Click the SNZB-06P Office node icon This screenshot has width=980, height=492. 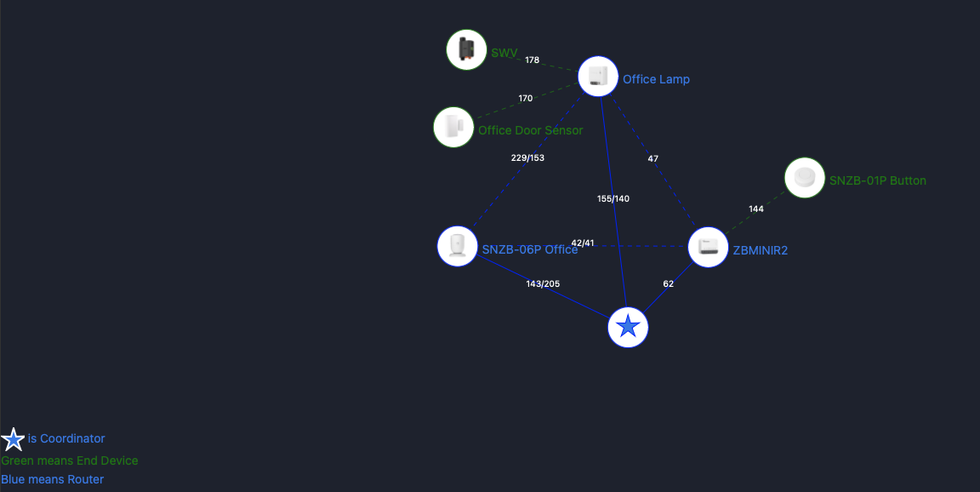click(458, 246)
